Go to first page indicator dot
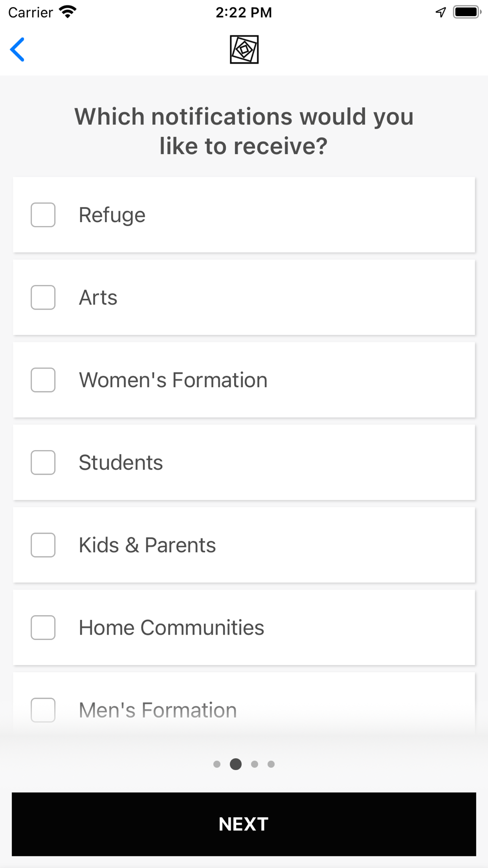 click(217, 764)
